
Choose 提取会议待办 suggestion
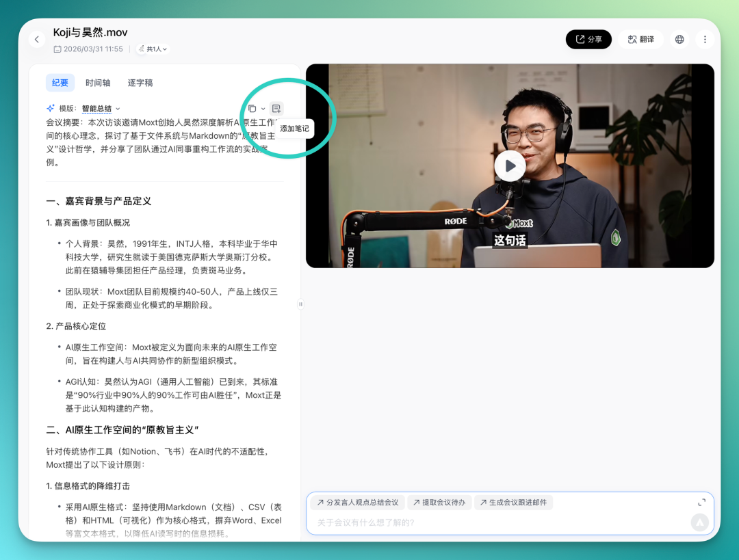(439, 503)
